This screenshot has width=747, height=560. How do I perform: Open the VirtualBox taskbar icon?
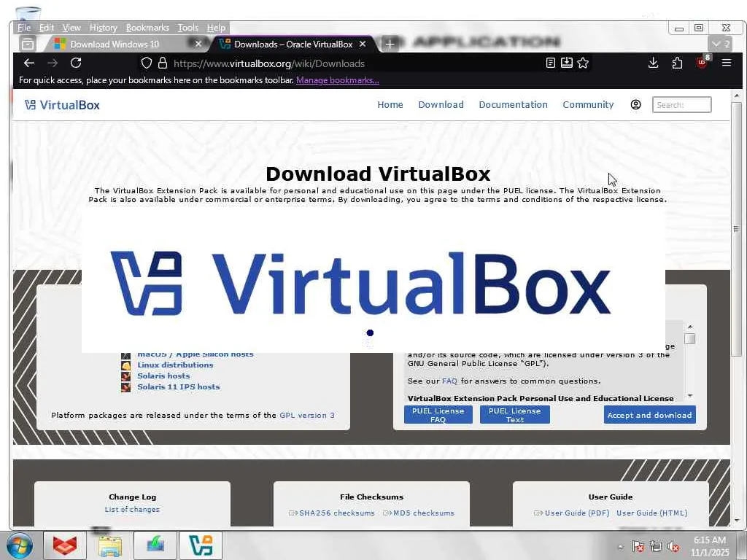(x=201, y=545)
